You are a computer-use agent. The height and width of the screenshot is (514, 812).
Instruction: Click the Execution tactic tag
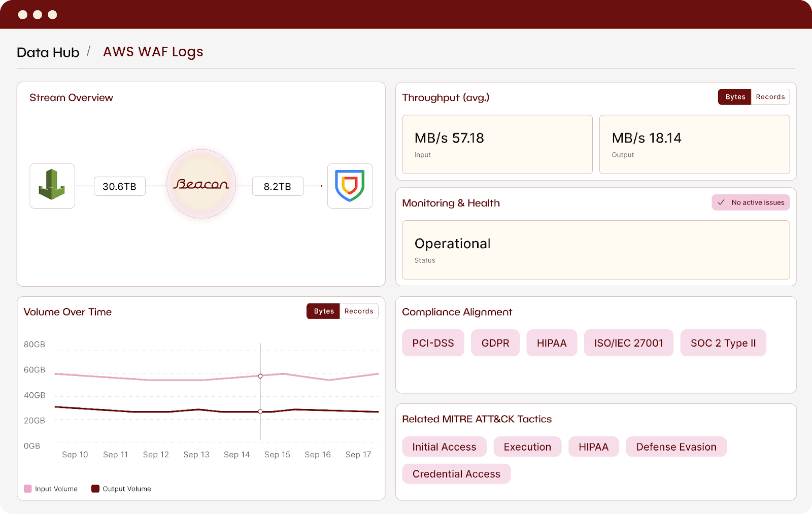click(x=527, y=447)
